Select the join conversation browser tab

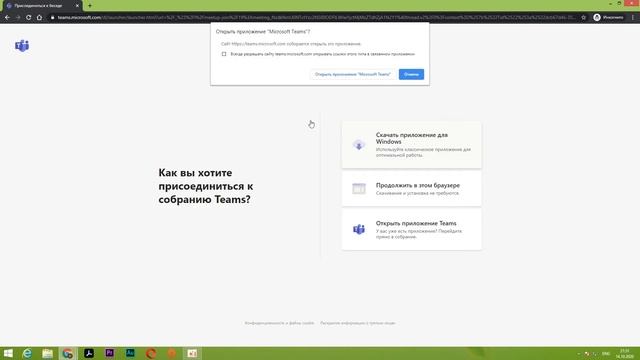pos(42,6)
